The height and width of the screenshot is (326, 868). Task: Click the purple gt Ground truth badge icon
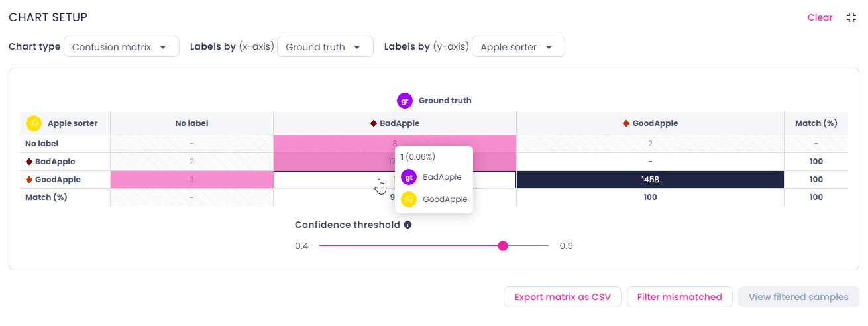pyautogui.click(x=405, y=101)
